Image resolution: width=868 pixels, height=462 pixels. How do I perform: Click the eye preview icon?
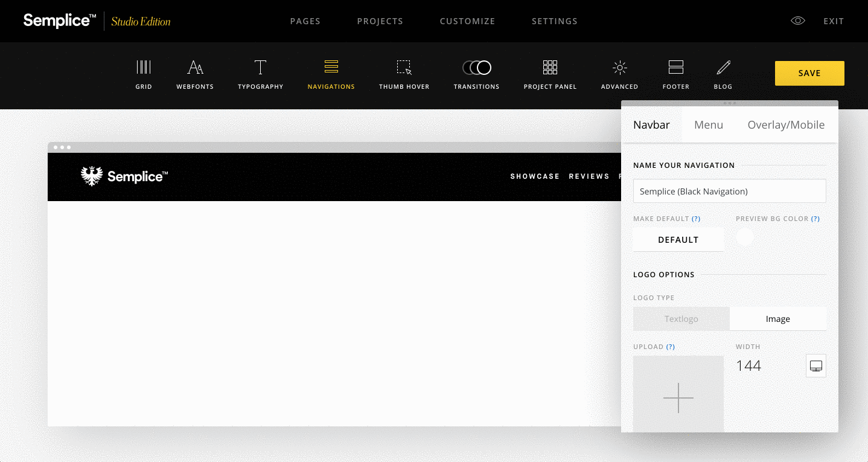tap(797, 20)
